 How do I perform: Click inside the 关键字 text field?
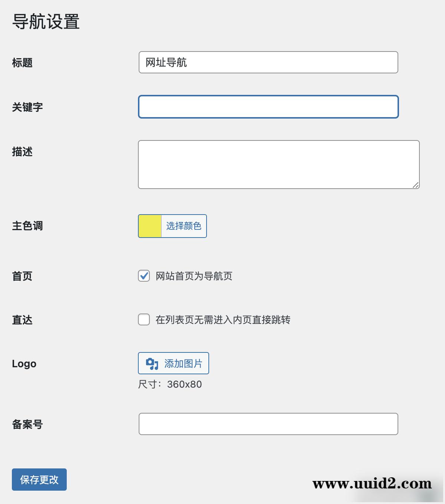click(268, 107)
